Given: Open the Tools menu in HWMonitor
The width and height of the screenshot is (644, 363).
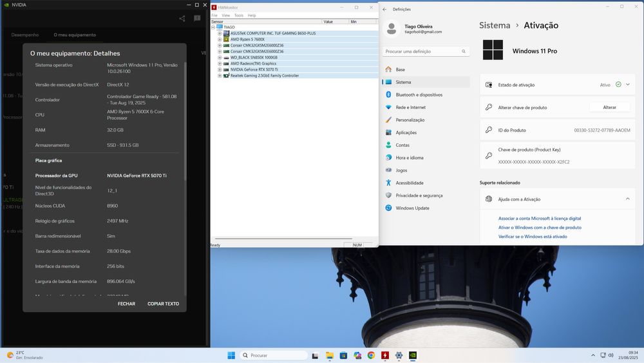Looking at the screenshot, I should (239, 15).
